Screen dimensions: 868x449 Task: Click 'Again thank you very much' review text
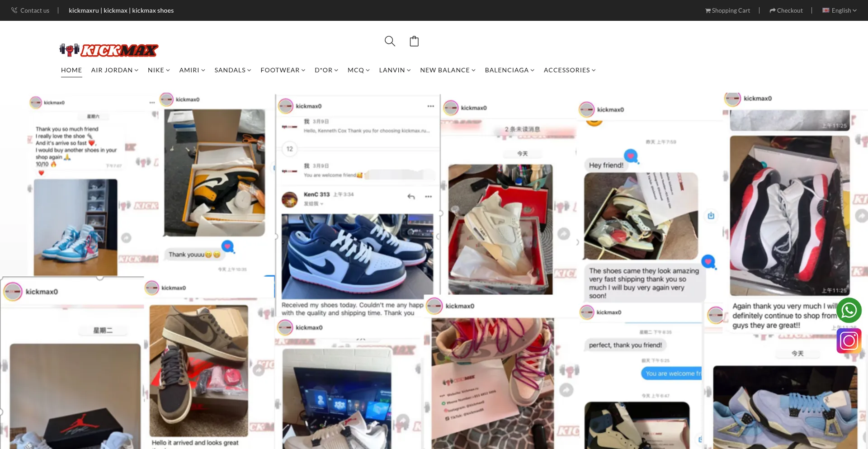784,316
